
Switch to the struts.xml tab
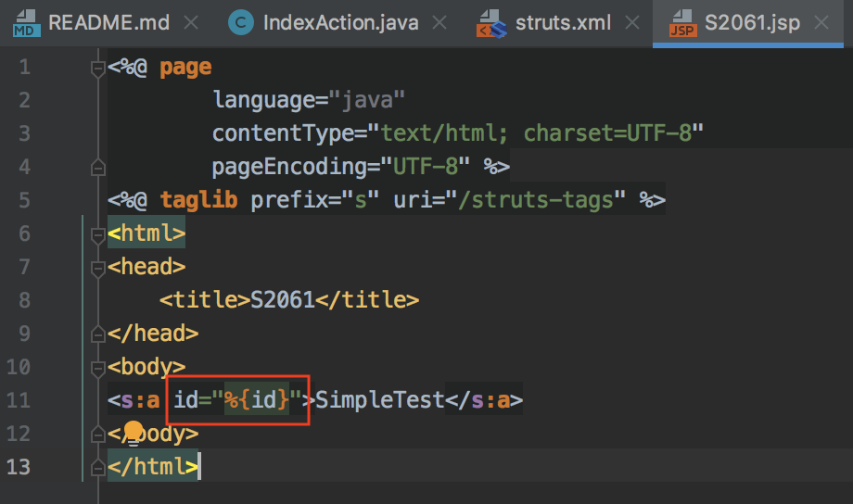(563, 23)
